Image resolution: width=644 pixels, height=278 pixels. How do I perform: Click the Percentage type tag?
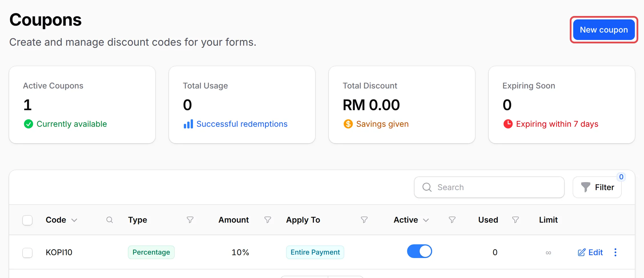(x=151, y=252)
